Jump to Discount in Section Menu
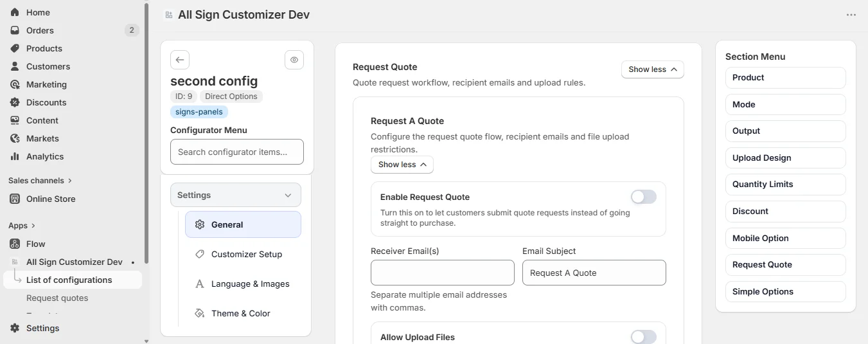The width and height of the screenshot is (868, 344). click(x=786, y=211)
